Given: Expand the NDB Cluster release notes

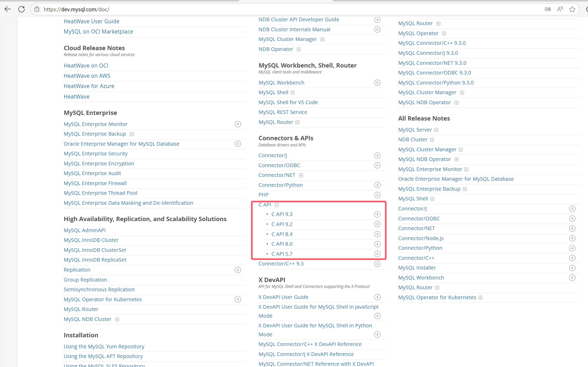Looking at the screenshot, I should pos(432,139).
